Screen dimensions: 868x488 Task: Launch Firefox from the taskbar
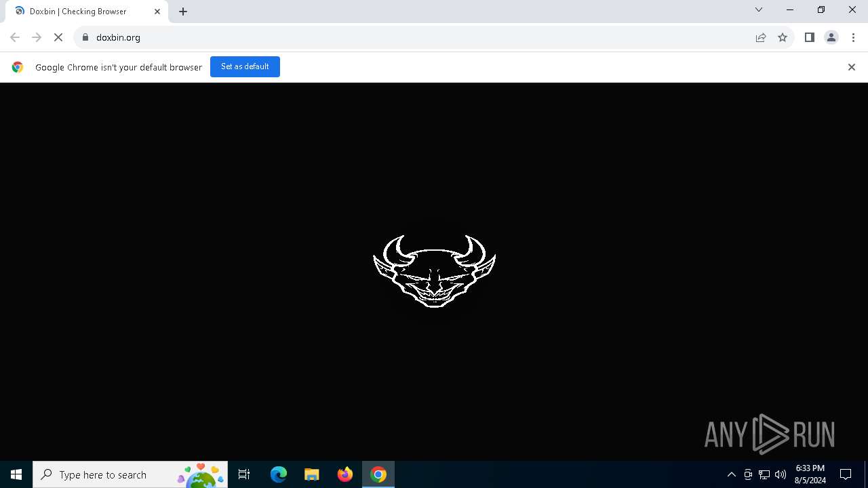pyautogui.click(x=345, y=474)
